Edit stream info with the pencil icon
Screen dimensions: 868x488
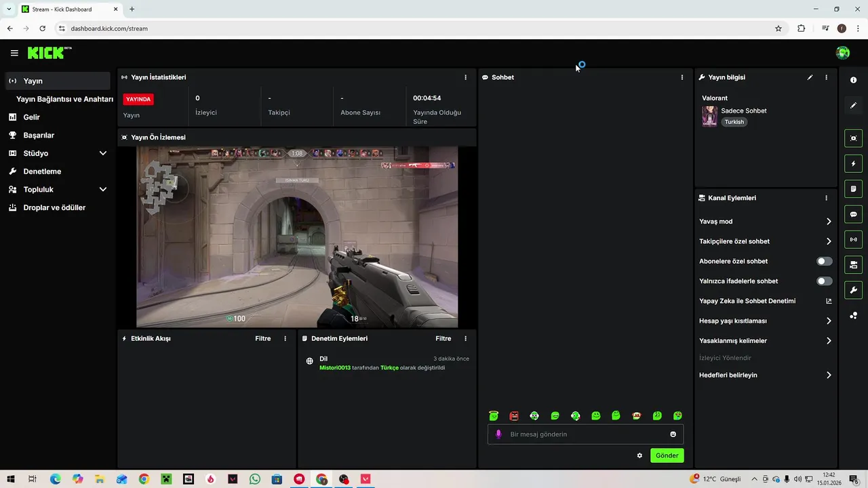tap(810, 77)
